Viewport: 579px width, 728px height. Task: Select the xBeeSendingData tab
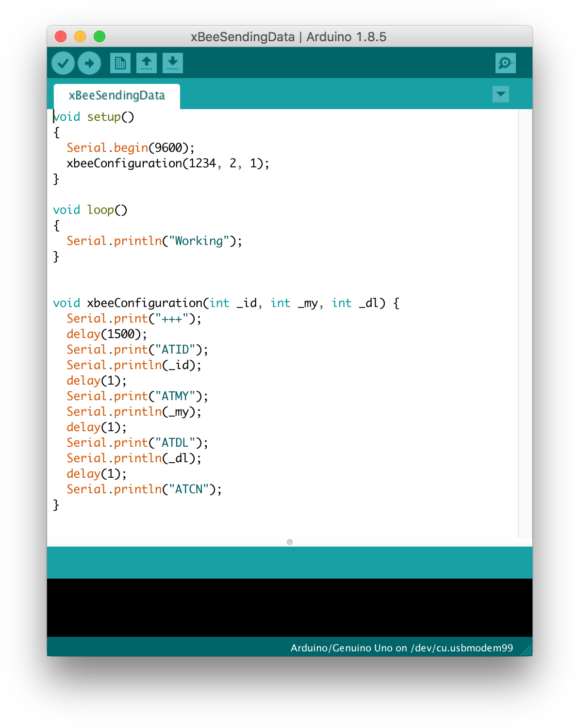pos(116,96)
